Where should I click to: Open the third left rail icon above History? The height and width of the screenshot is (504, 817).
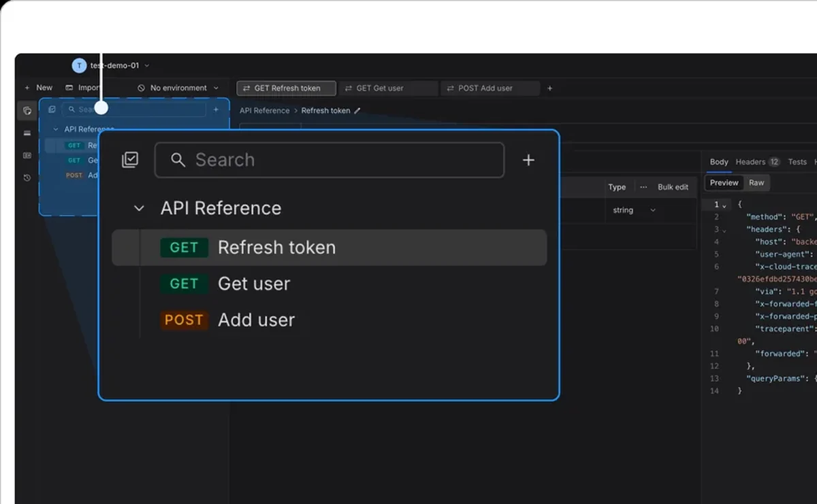[x=27, y=156]
